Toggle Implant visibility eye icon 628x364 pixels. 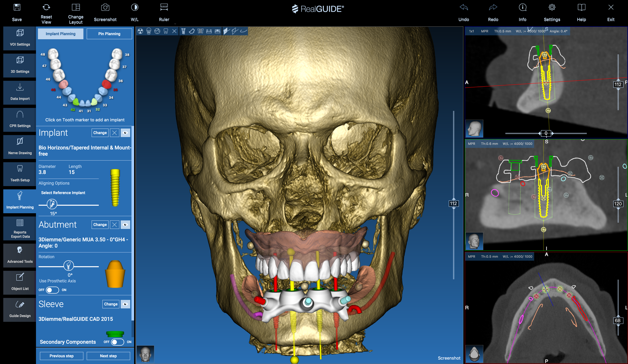point(125,133)
